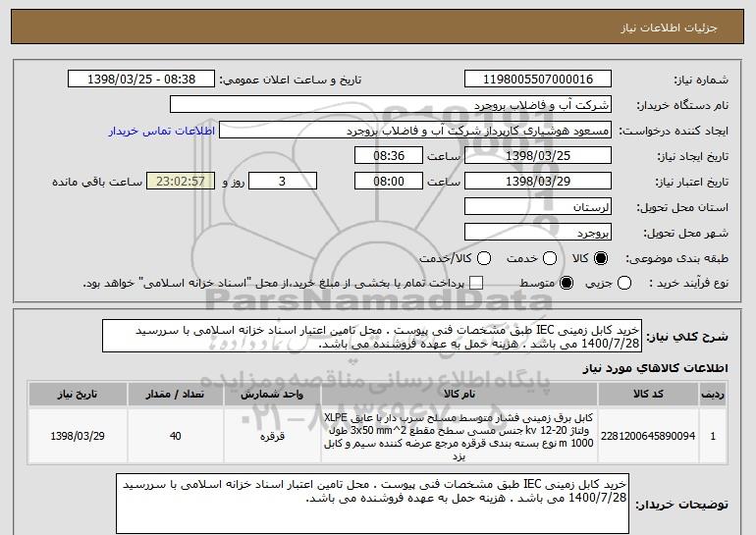Viewport: 756px width, 535px height.
Task: Click the need number field 1198005507000016
Action: point(538,80)
